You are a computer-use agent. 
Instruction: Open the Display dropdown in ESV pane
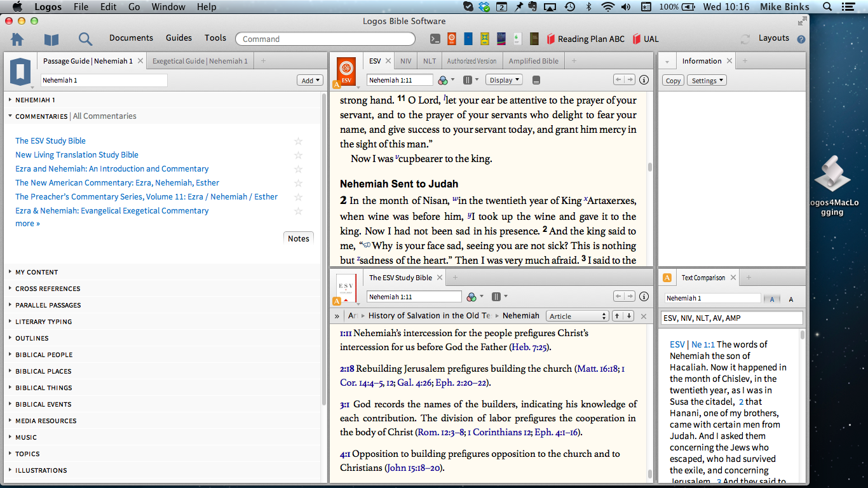click(x=504, y=80)
